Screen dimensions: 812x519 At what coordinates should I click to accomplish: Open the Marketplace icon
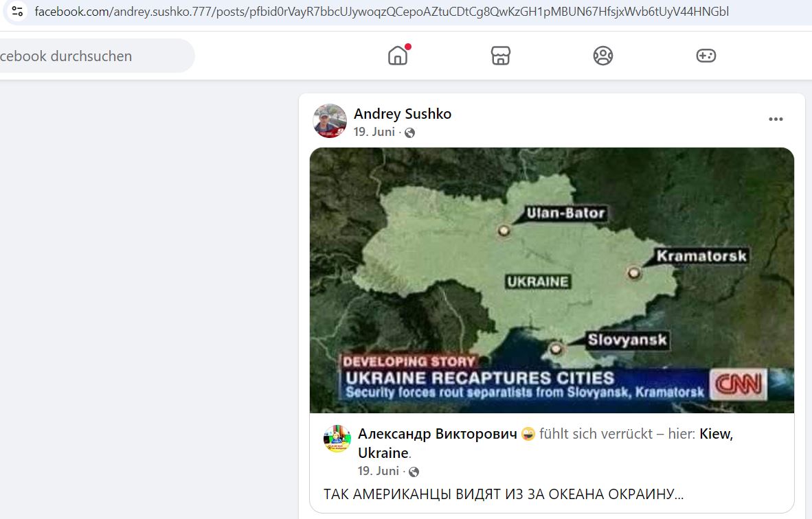[x=500, y=56]
